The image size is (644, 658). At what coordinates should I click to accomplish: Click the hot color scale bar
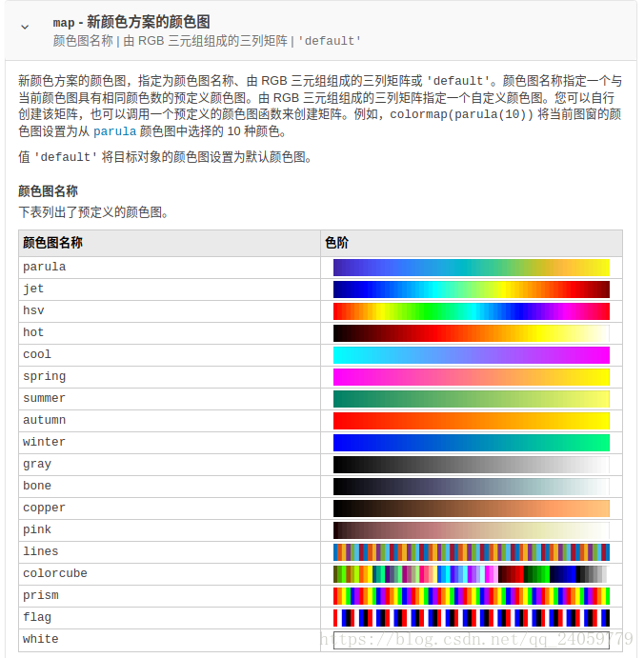coord(471,333)
